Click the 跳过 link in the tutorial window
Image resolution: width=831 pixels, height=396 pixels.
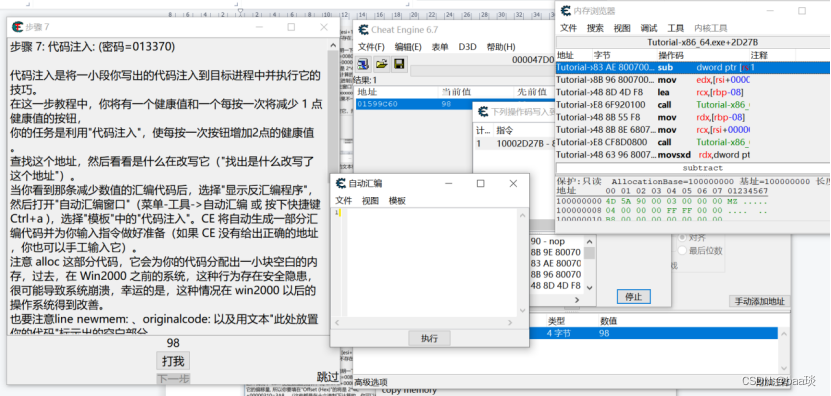point(328,376)
